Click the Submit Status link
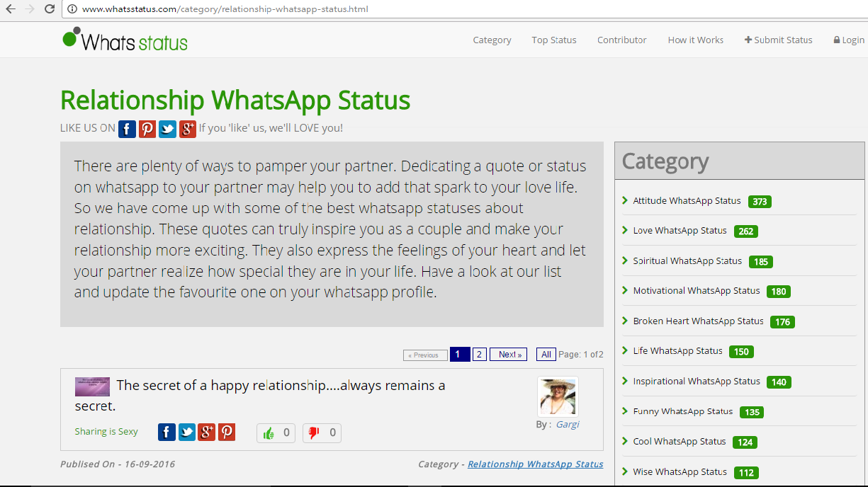The width and height of the screenshot is (868, 487). coord(778,40)
